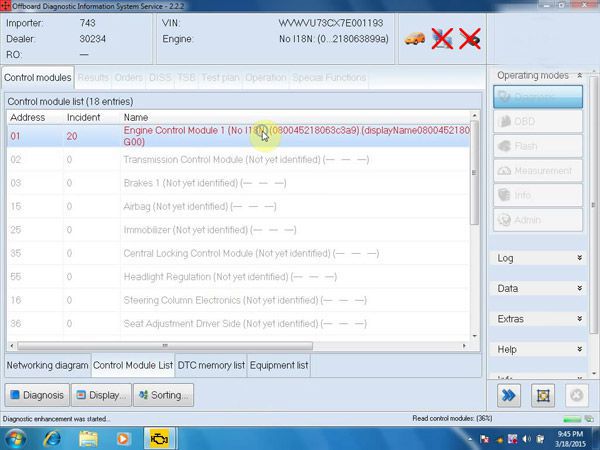Screen dimensions: 600x450
Task: Open the Equipment list tab
Action: pyautogui.click(x=279, y=365)
